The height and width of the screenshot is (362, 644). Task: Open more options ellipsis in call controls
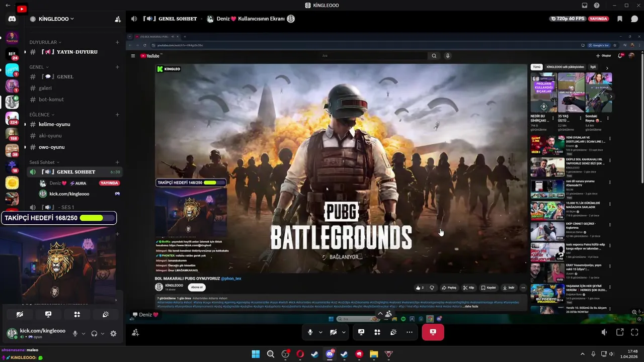(x=410, y=332)
